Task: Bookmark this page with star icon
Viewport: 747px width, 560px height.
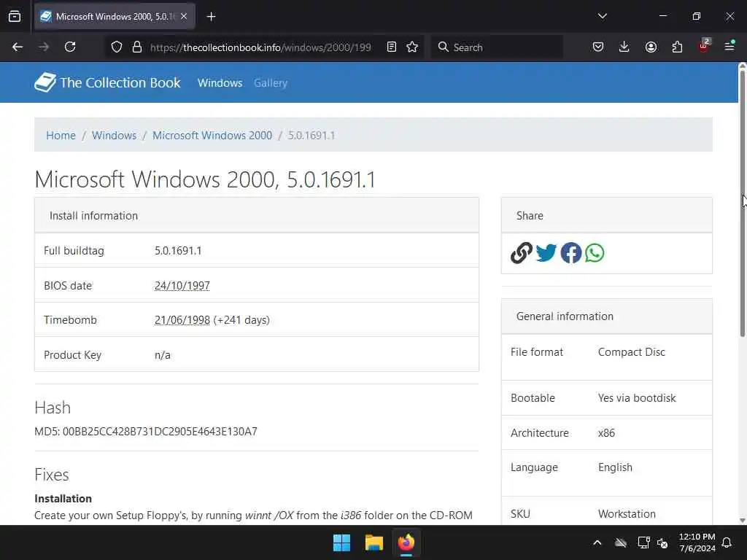Action: (x=413, y=47)
